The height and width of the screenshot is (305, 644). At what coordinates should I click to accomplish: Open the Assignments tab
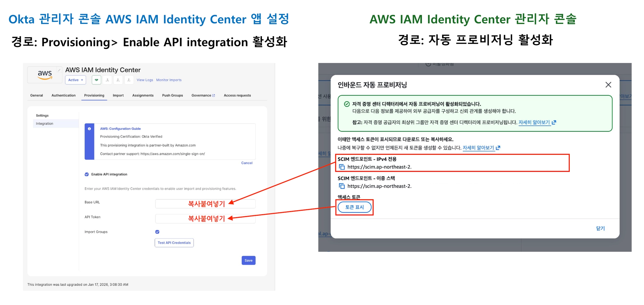click(x=143, y=95)
